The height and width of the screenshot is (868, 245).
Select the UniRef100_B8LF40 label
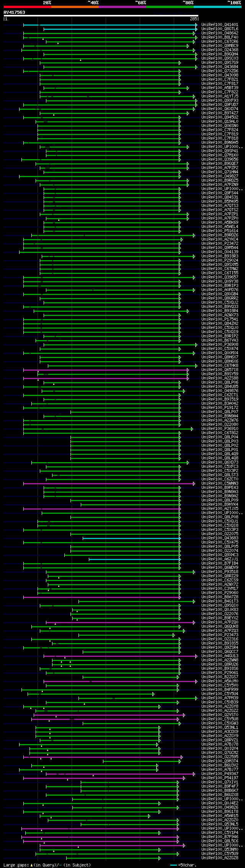coord(220,37)
